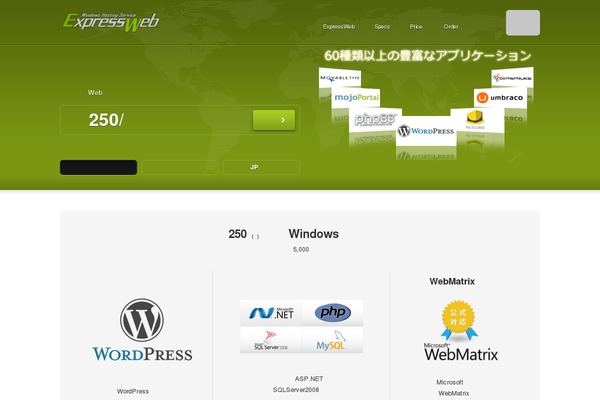The width and height of the screenshot is (600, 400).
Task: Click the 5,000 text below the Windows heading
Action: tap(301, 249)
